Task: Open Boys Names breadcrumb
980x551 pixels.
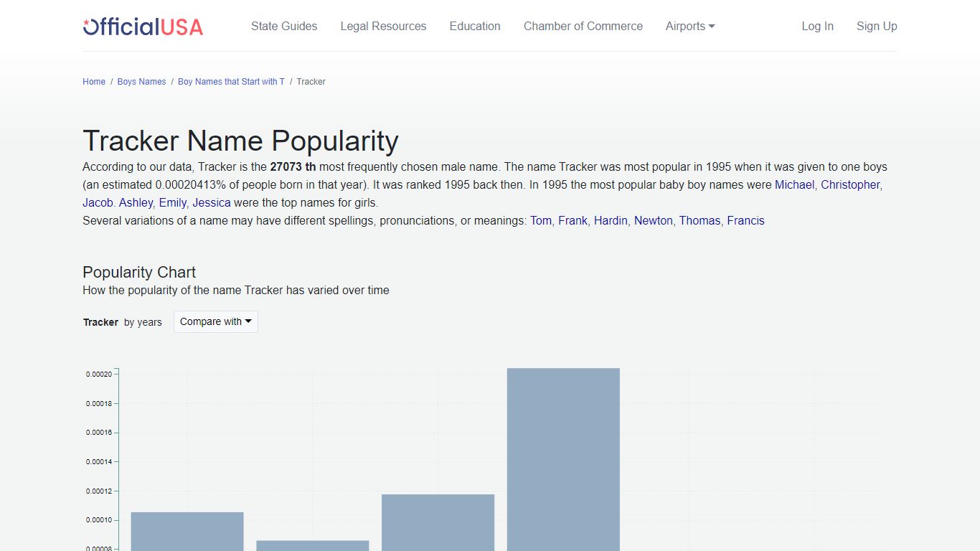Action: pyautogui.click(x=141, y=82)
